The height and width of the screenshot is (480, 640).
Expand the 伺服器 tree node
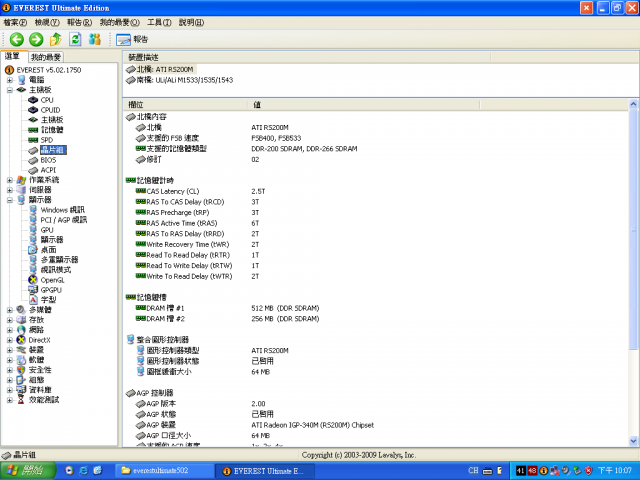[9, 190]
